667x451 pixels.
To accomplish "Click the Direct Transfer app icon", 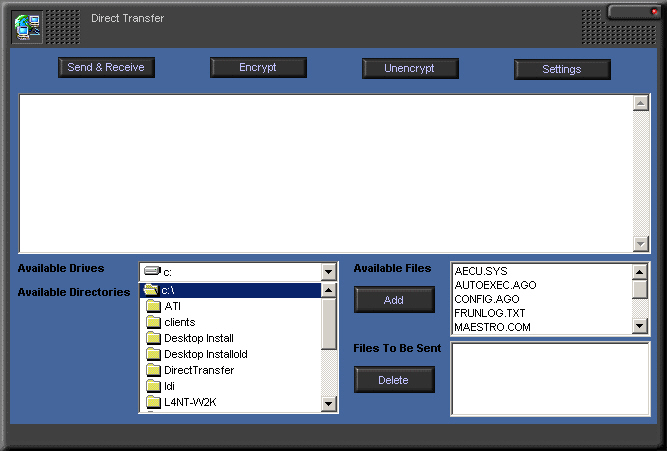I will point(28,27).
